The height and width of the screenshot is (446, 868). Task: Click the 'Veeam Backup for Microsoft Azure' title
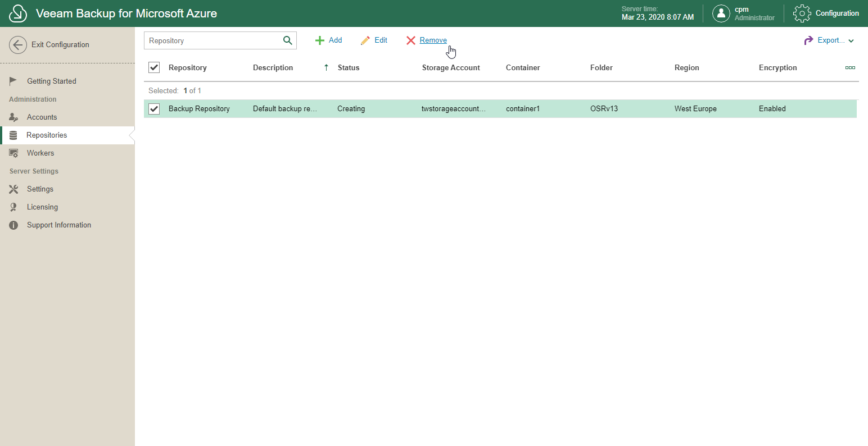(126, 13)
